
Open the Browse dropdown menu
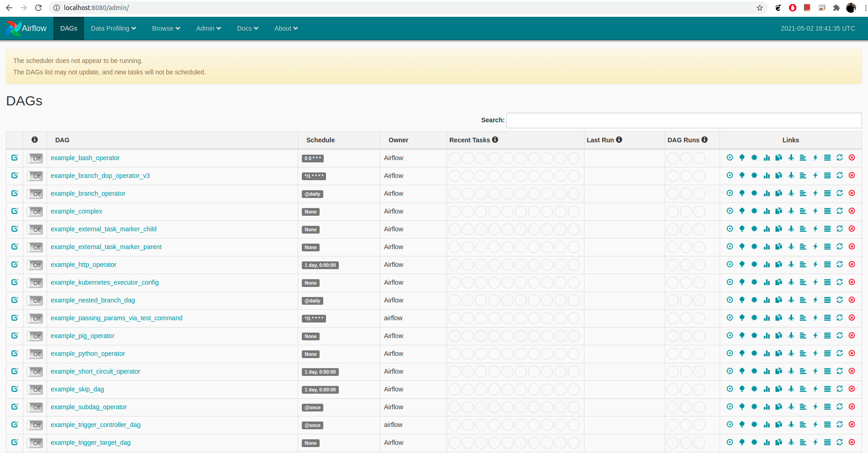(x=166, y=28)
